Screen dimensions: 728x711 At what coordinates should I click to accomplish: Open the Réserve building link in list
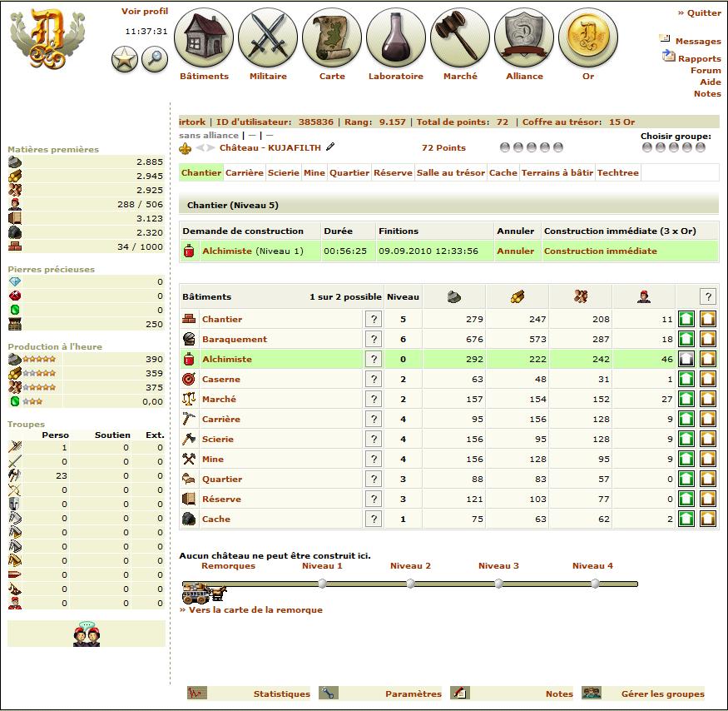coord(221,499)
